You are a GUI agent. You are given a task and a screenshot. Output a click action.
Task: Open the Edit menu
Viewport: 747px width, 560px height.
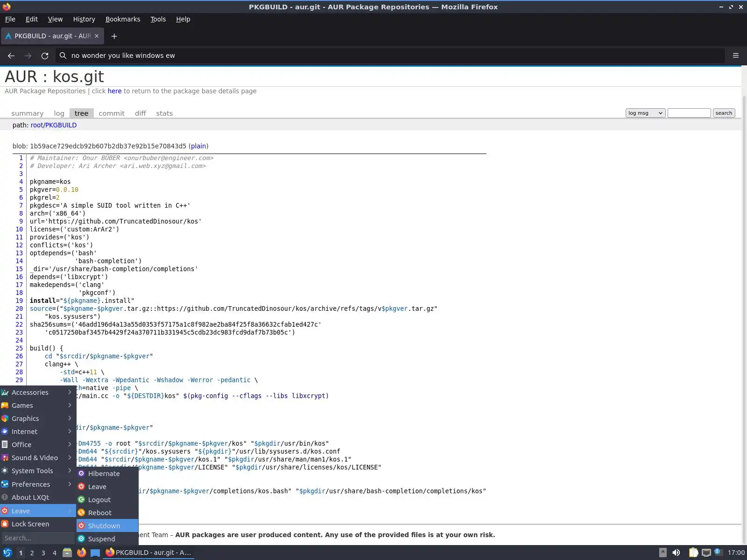click(32, 19)
